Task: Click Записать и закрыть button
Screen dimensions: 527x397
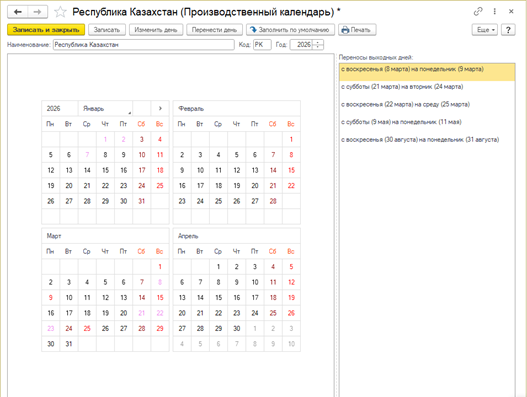Action: click(46, 30)
